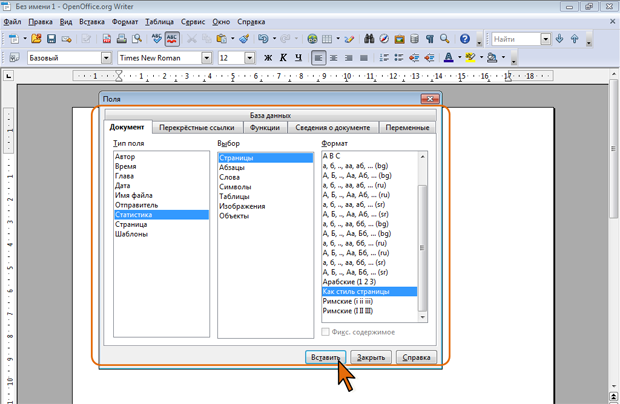The height and width of the screenshot is (404, 620).
Task: Toggle AutoSpellcheck ABC icon
Action: point(171,39)
